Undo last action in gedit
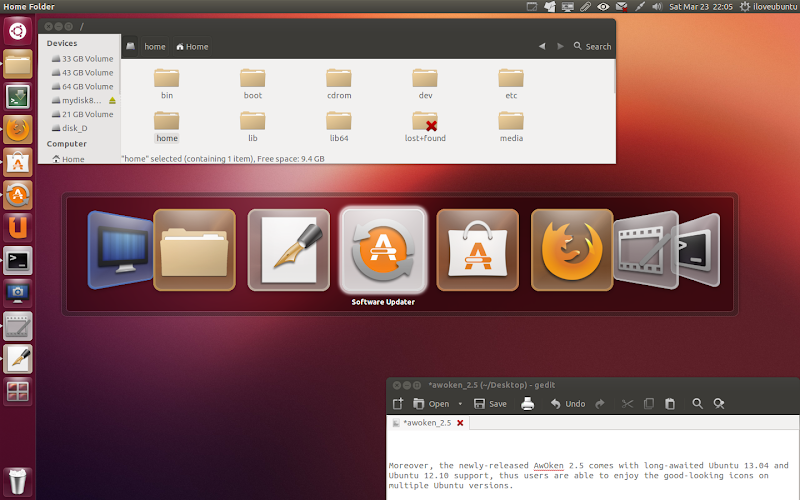 568,404
